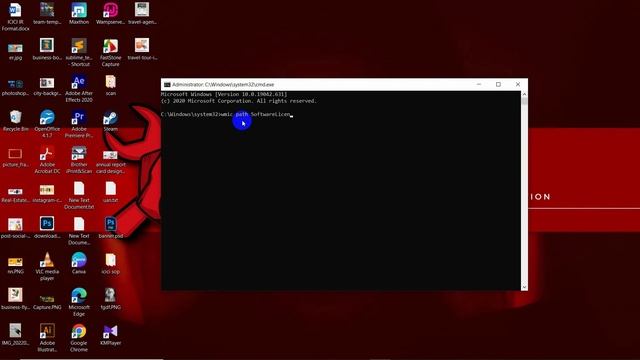Click the 'SoftwareLicen' text on the command line
640x360 pixels.
point(270,114)
